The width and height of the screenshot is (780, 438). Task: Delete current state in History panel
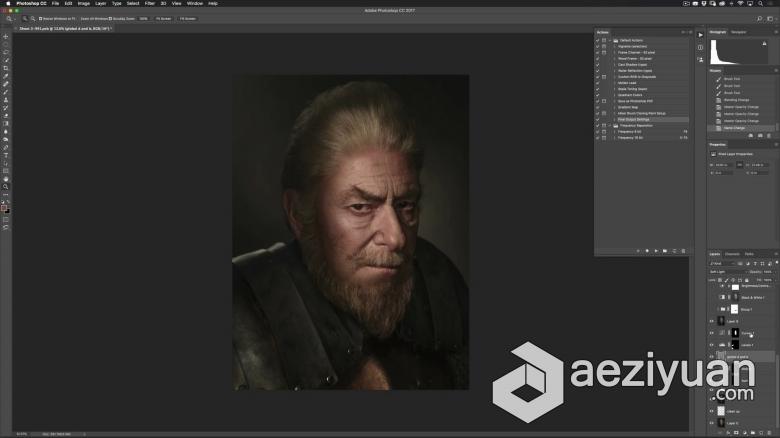[x=769, y=135]
